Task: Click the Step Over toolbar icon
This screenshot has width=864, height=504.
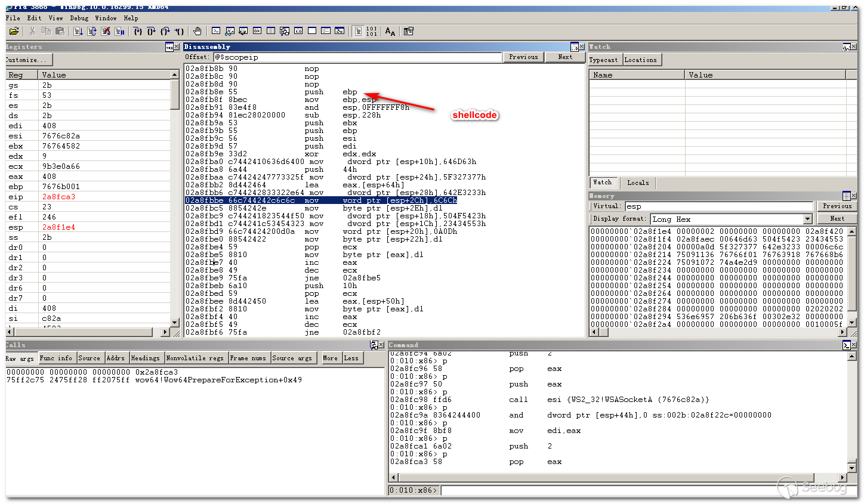Action: 151,31
